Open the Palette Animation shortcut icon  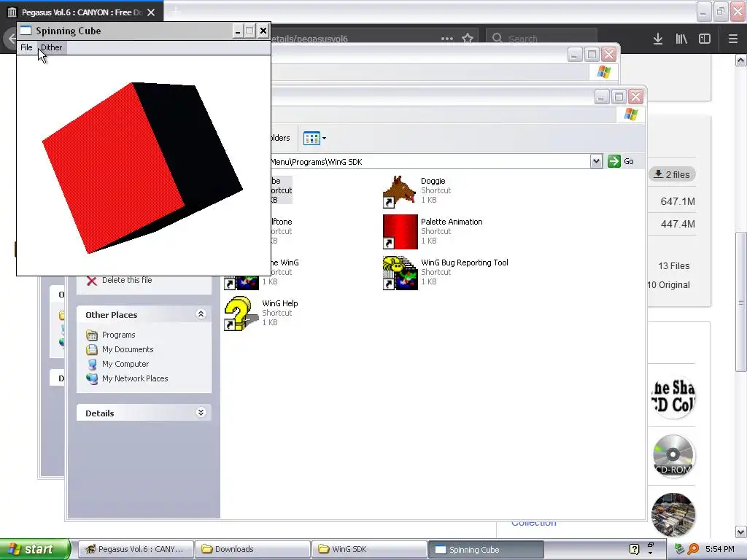click(400, 232)
